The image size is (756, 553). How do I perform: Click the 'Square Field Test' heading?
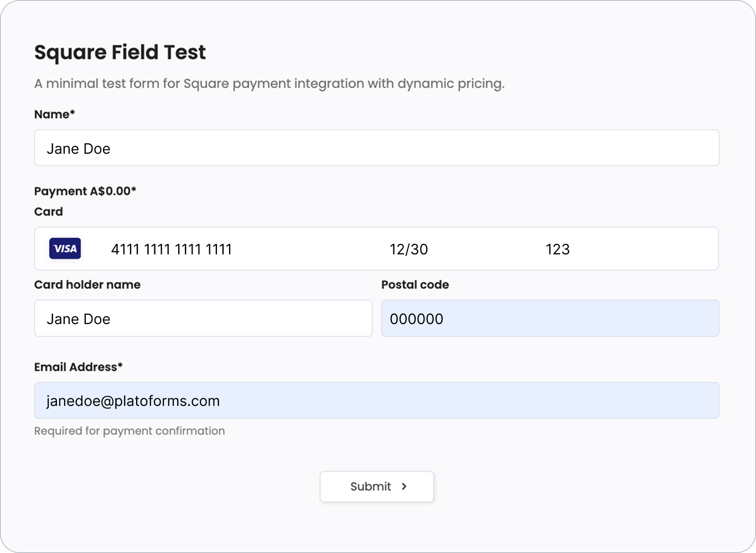(120, 53)
